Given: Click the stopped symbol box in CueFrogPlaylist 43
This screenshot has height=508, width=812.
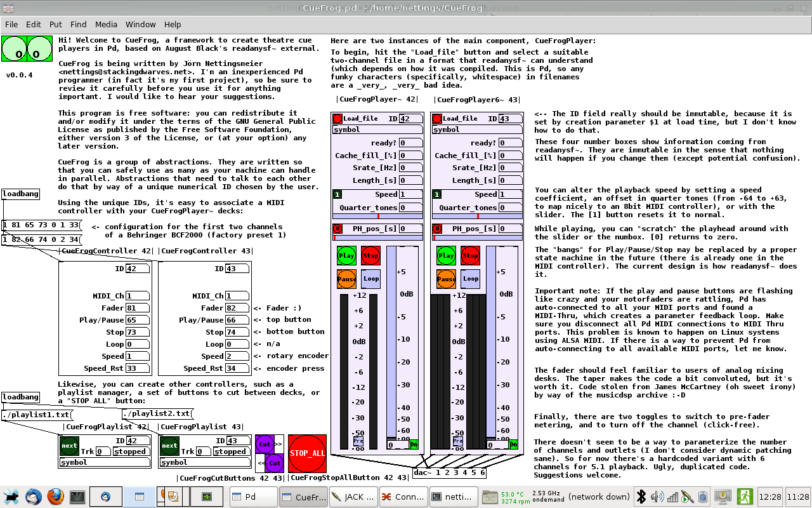Looking at the screenshot, I should pyautogui.click(x=232, y=451).
